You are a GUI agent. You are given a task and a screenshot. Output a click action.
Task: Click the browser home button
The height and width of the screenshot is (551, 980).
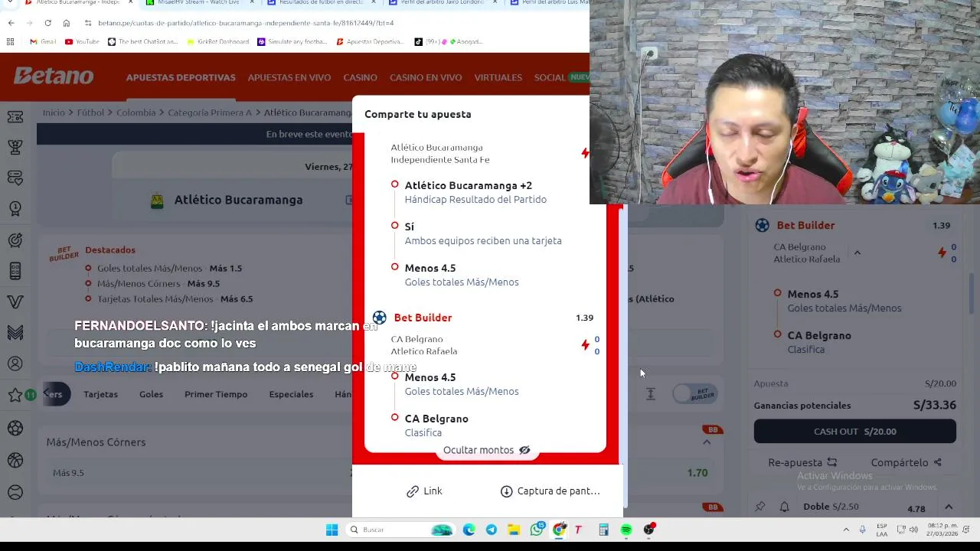pos(67,23)
